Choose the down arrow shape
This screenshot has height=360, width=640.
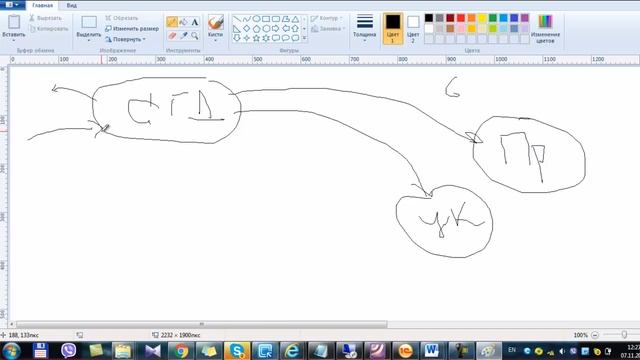(237, 38)
